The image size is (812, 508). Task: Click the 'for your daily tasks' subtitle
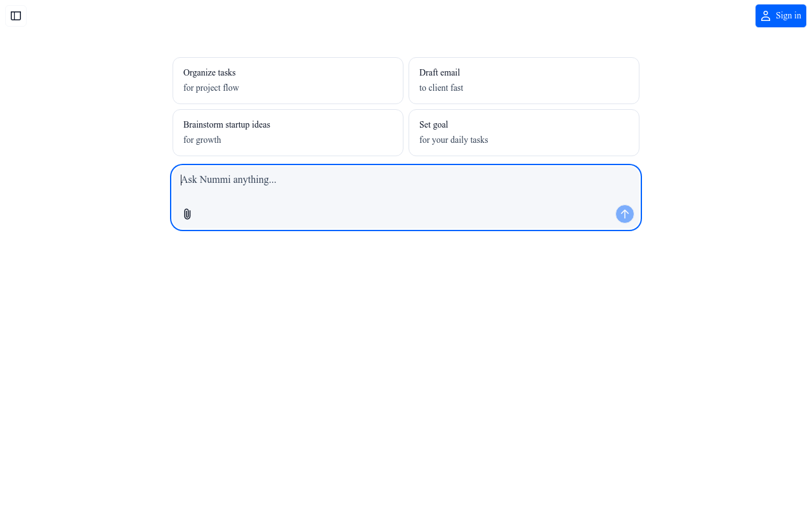click(x=454, y=140)
